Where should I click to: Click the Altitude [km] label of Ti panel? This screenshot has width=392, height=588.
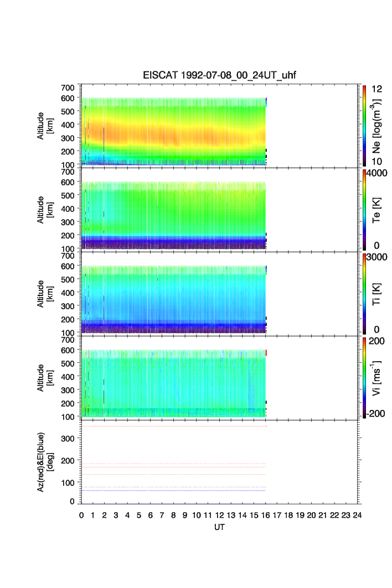tap(45, 294)
